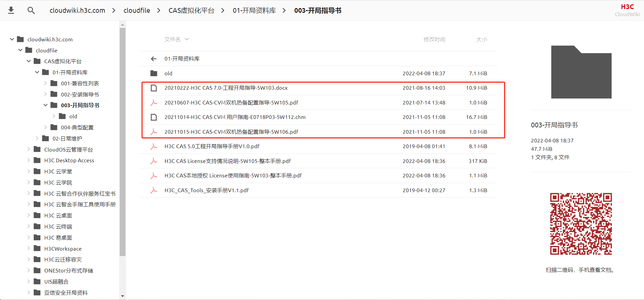This screenshot has width=644, height=300.
Task: Select the old subfolder in tree
Action: 73,116
